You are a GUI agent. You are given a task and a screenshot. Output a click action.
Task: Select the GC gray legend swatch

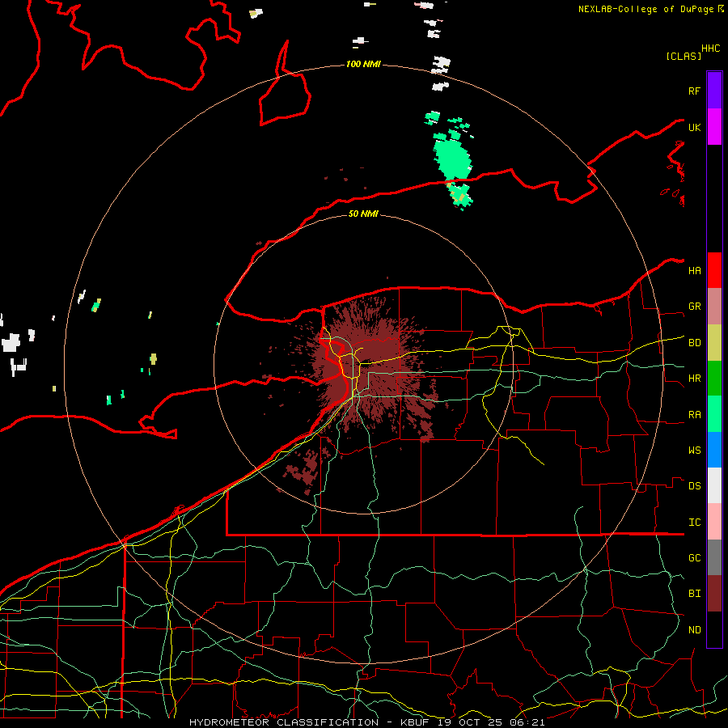tap(714, 557)
